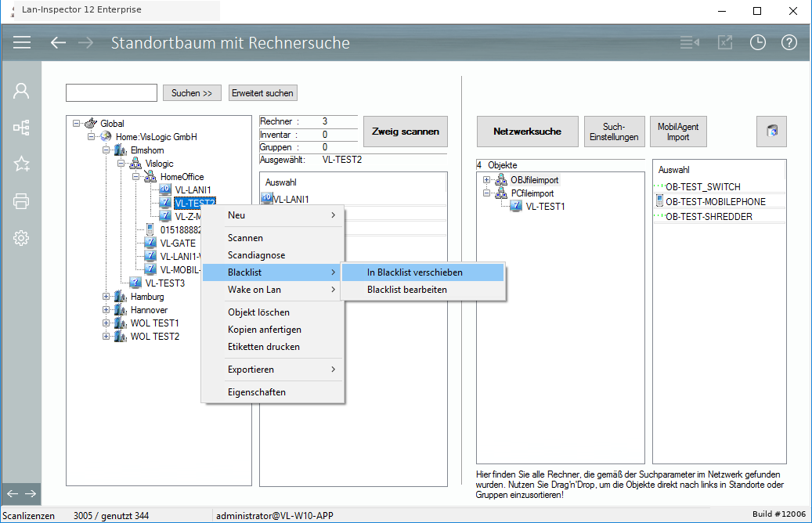The image size is (812, 523).
Task: Open the list panel icon in header
Action: (x=689, y=42)
